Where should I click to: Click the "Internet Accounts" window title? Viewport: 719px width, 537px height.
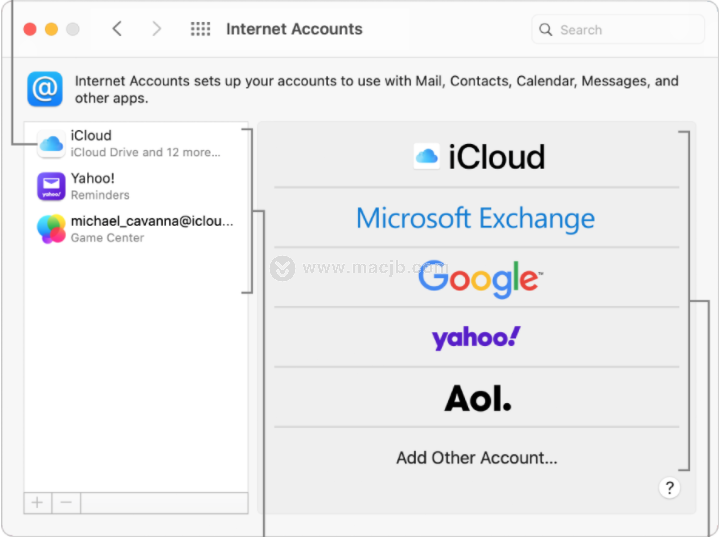(294, 29)
